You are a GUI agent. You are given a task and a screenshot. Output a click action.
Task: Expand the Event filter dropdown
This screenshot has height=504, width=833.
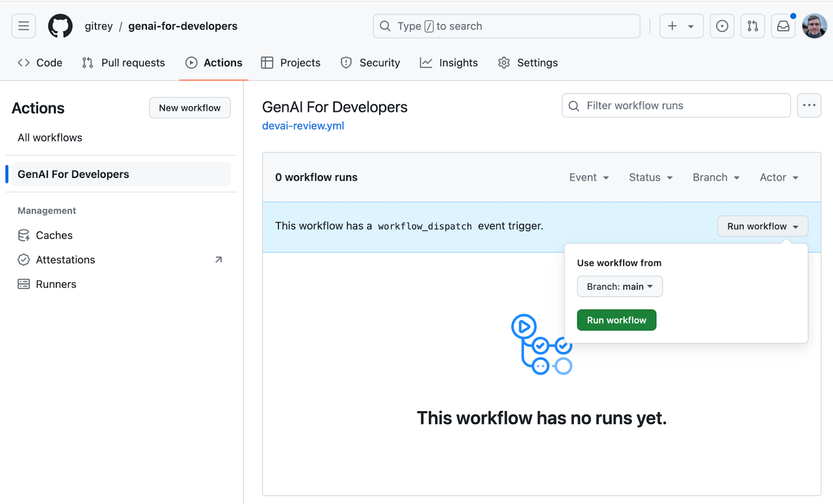[589, 177]
